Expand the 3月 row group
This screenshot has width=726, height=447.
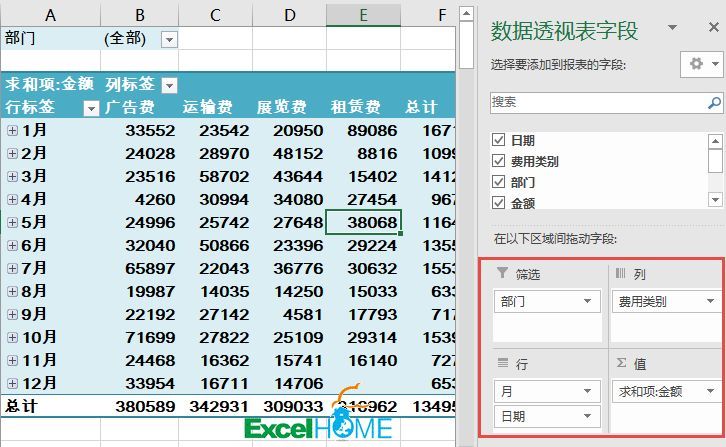click(x=13, y=176)
